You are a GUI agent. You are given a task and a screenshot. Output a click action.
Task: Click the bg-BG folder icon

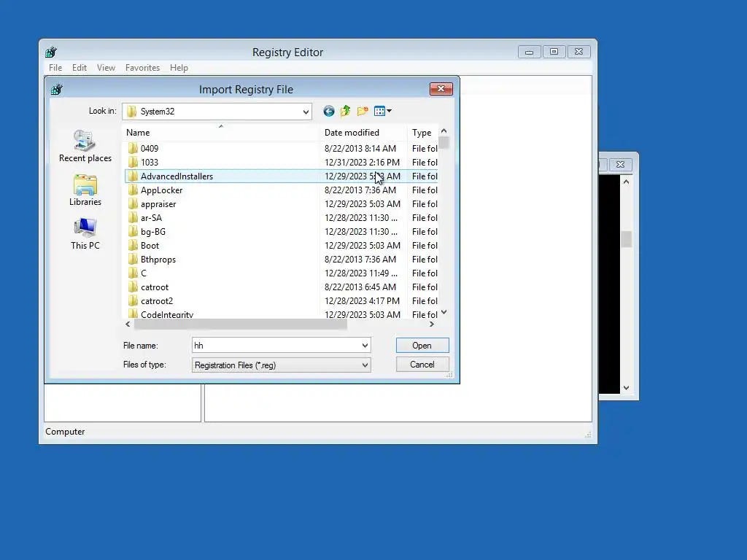pyautogui.click(x=133, y=231)
